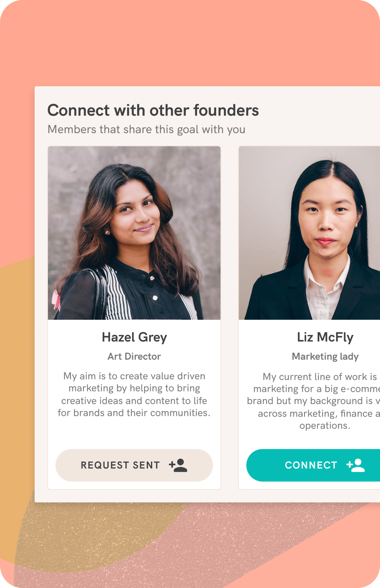Click the add-person icon on Connect button
Viewport: 380px width, 588px height.
coord(356,465)
